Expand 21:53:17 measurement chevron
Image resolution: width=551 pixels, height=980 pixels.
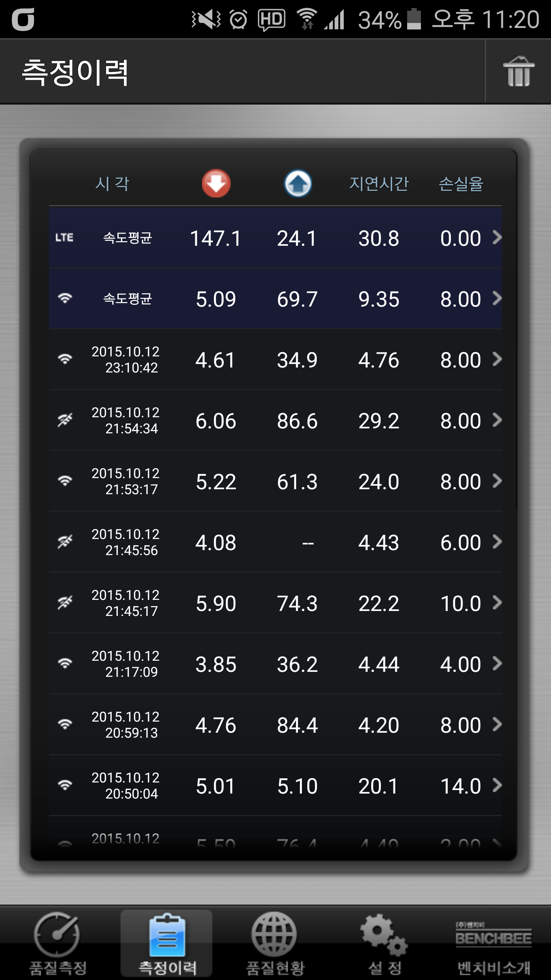coord(497,481)
